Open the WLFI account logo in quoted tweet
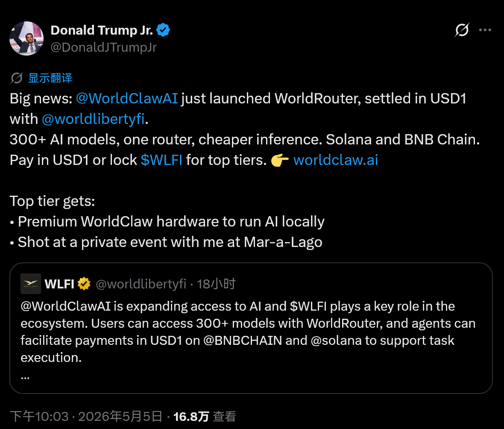The height and width of the screenshot is (429, 504). click(30, 284)
